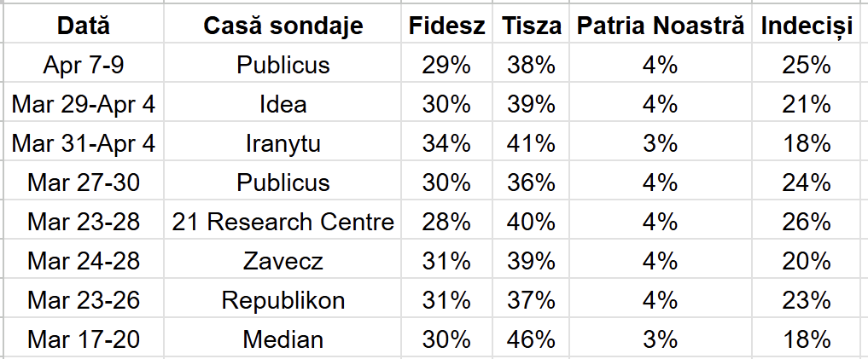Select the 'Casă sondaje' header cell
This screenshot has width=868, height=359.
click(x=283, y=26)
